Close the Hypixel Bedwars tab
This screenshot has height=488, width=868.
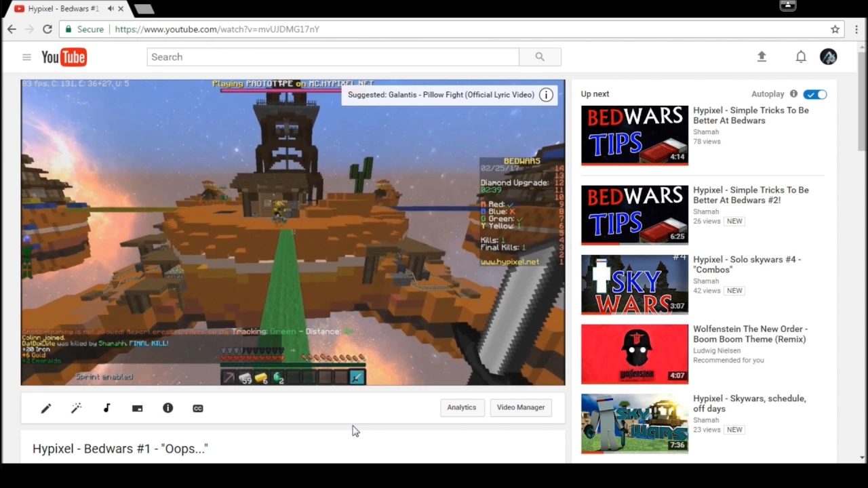pos(122,9)
